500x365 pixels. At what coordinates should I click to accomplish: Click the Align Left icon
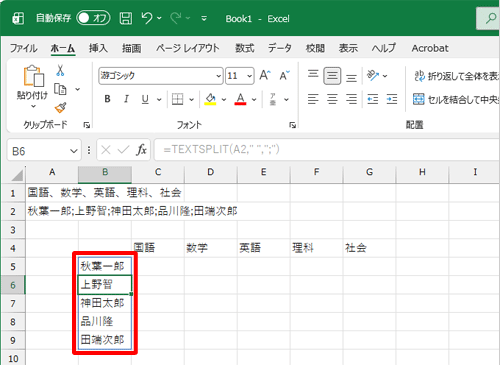click(313, 99)
